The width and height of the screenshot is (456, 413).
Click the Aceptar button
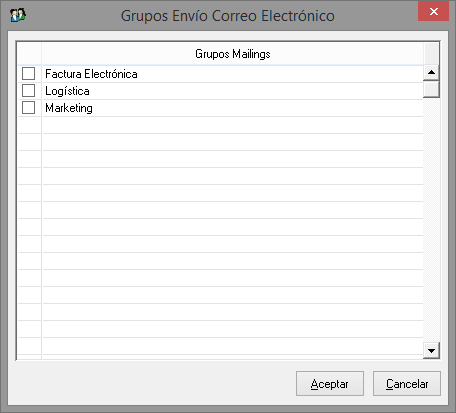(x=330, y=384)
